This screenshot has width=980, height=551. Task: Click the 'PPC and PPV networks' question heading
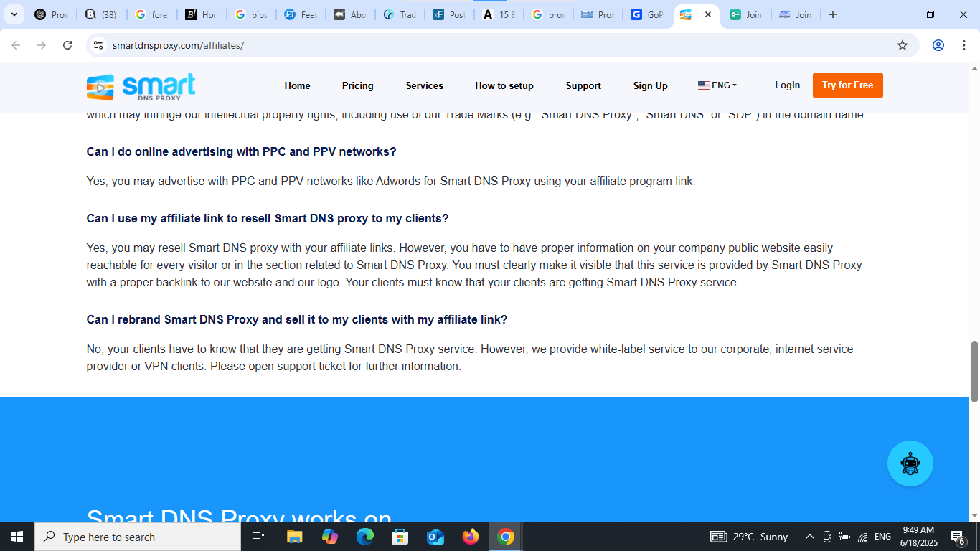pyautogui.click(x=242, y=152)
